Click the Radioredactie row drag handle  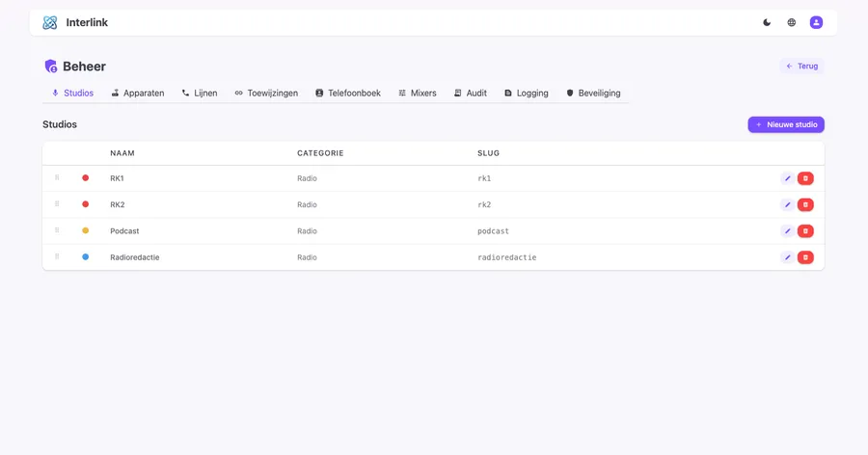57,256
